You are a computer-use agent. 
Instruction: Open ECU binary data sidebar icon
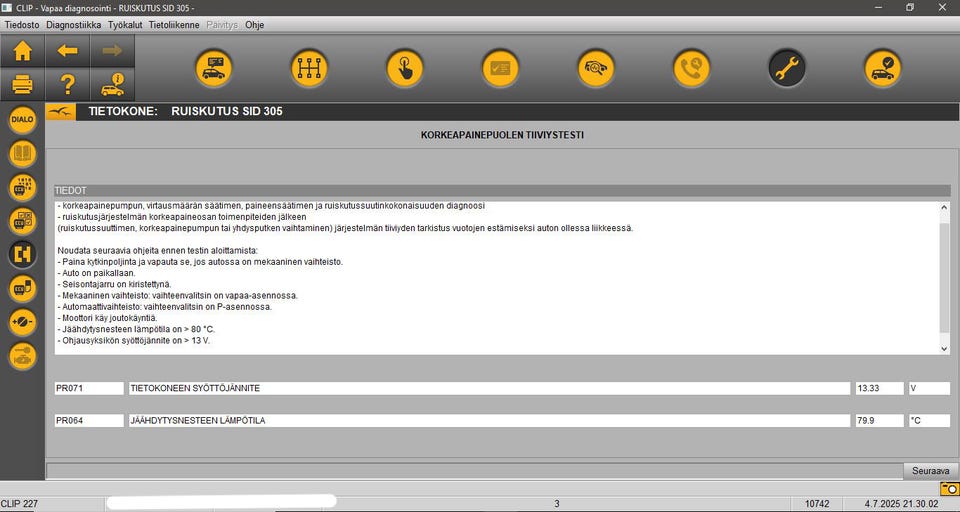click(x=22, y=187)
